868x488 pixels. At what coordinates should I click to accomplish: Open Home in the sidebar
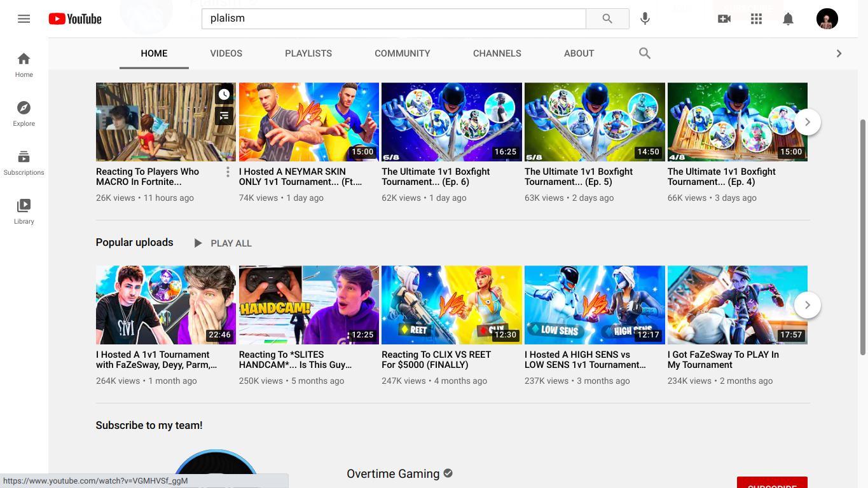click(24, 65)
